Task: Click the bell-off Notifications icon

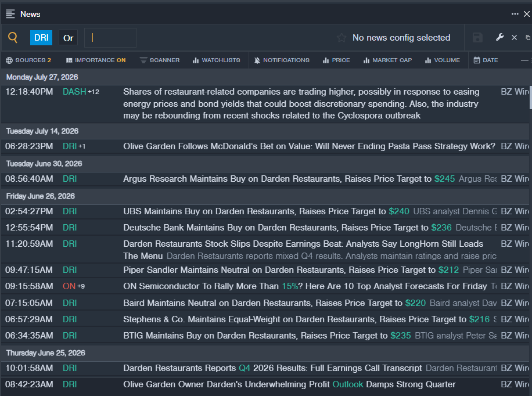Action: [257, 60]
